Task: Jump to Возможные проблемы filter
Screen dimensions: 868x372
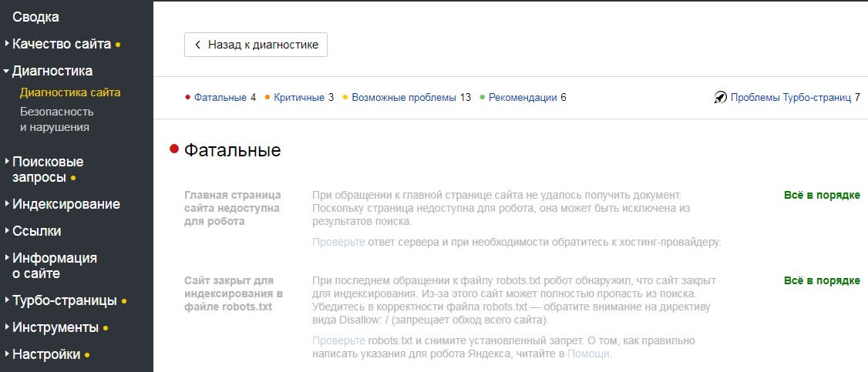Action: 404,98
